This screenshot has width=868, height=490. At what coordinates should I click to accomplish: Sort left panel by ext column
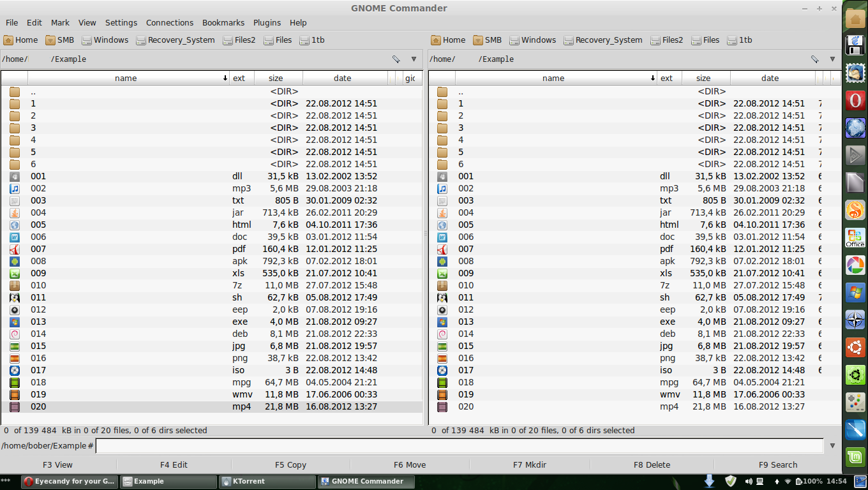tap(242, 78)
